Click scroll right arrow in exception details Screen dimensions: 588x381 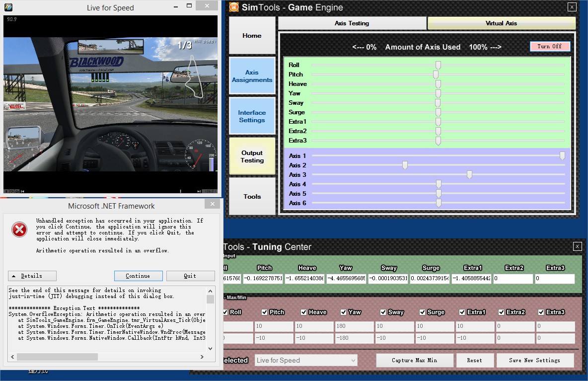[x=202, y=357]
